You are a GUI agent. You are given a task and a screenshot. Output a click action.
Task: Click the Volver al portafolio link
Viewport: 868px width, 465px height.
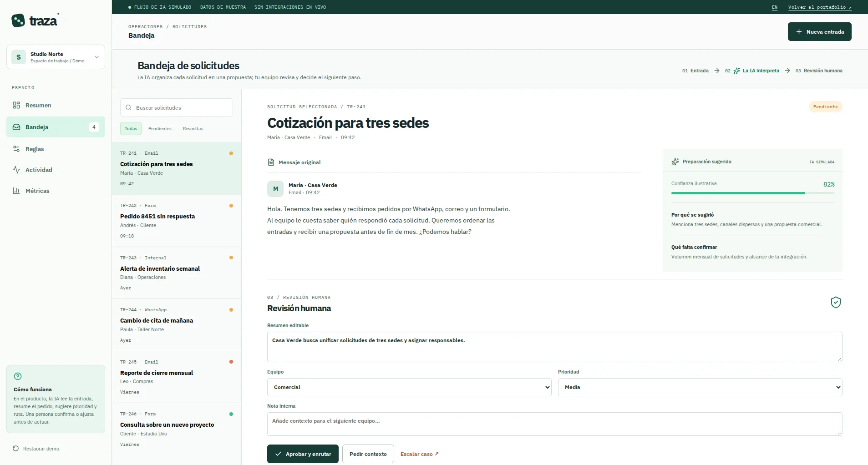click(x=820, y=7)
